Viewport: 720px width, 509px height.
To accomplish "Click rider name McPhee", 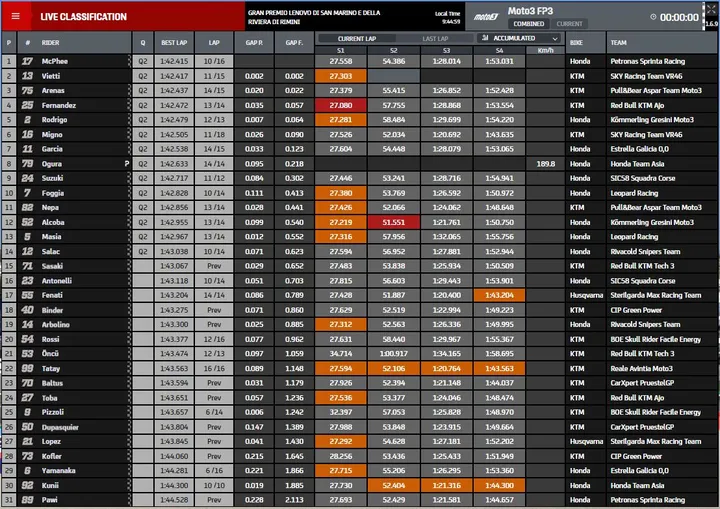I will (x=55, y=61).
